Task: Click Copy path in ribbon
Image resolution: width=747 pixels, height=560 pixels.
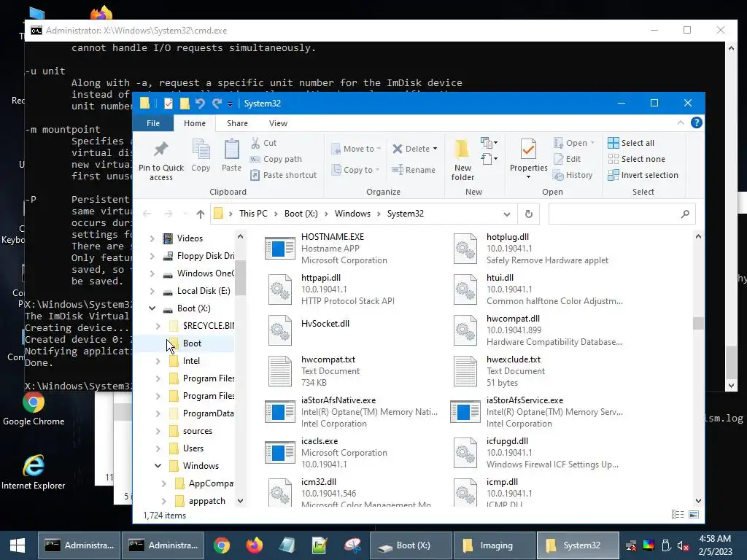Action: (x=276, y=159)
